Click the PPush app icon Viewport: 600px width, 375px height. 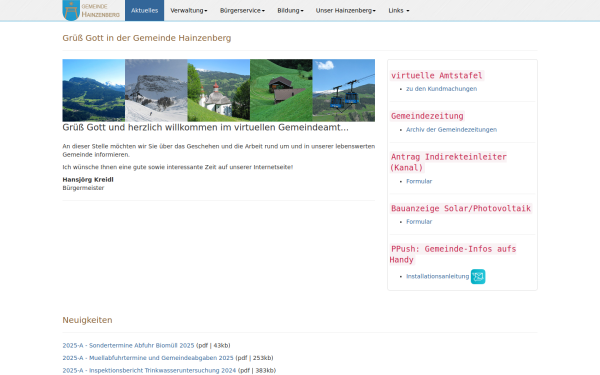pyautogui.click(x=478, y=277)
